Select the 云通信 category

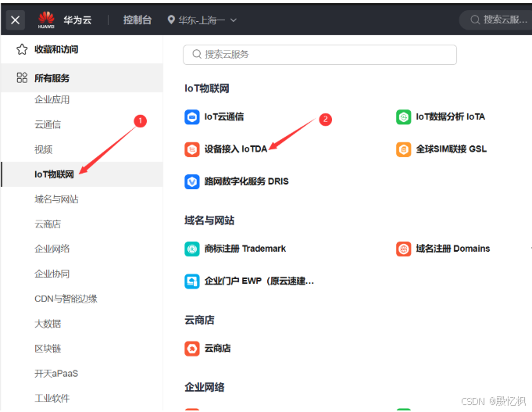pyautogui.click(x=48, y=124)
